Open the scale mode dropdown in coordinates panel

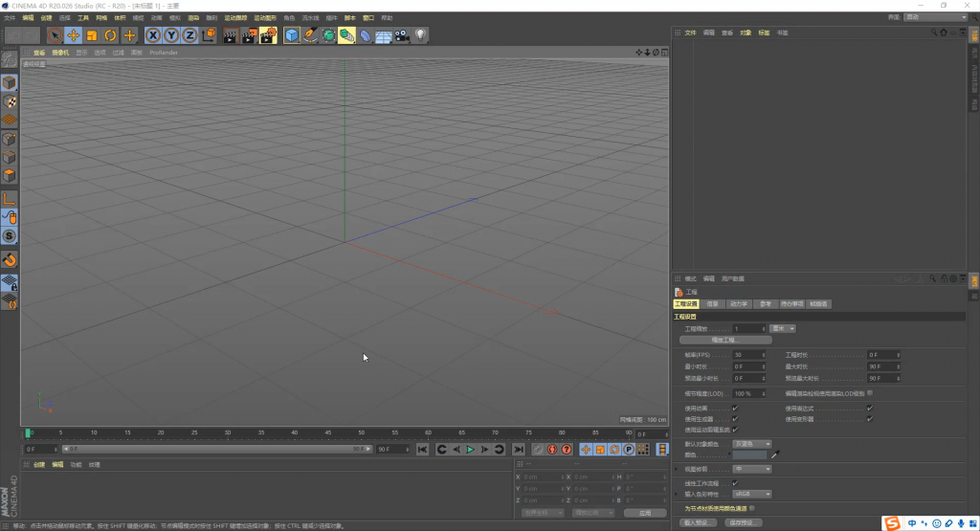click(593, 513)
